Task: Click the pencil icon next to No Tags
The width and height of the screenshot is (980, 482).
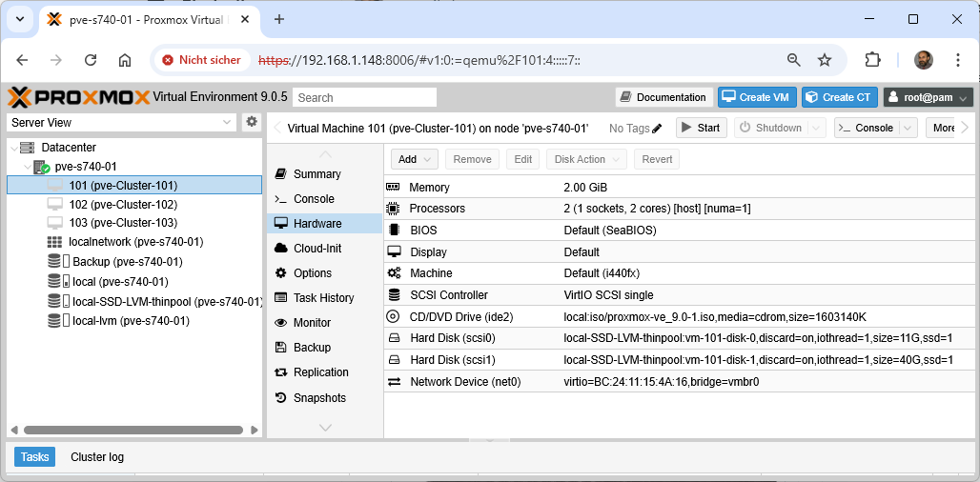Action: tap(657, 129)
